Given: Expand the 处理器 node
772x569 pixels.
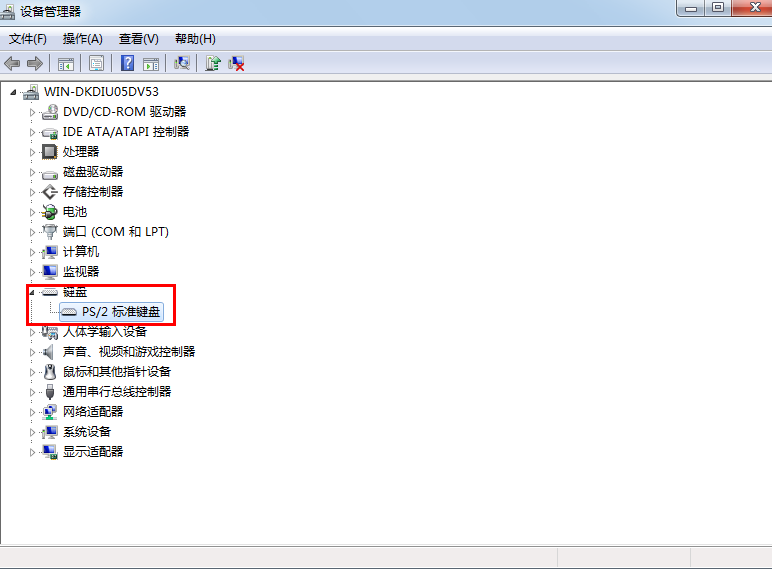Looking at the screenshot, I should 32,152.
